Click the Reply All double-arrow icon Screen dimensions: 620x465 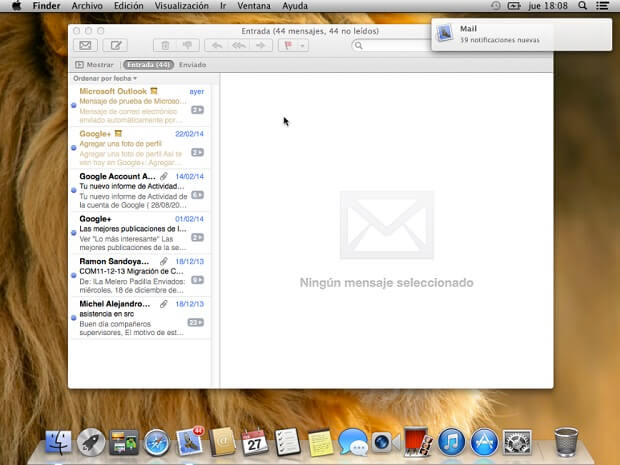[238, 45]
